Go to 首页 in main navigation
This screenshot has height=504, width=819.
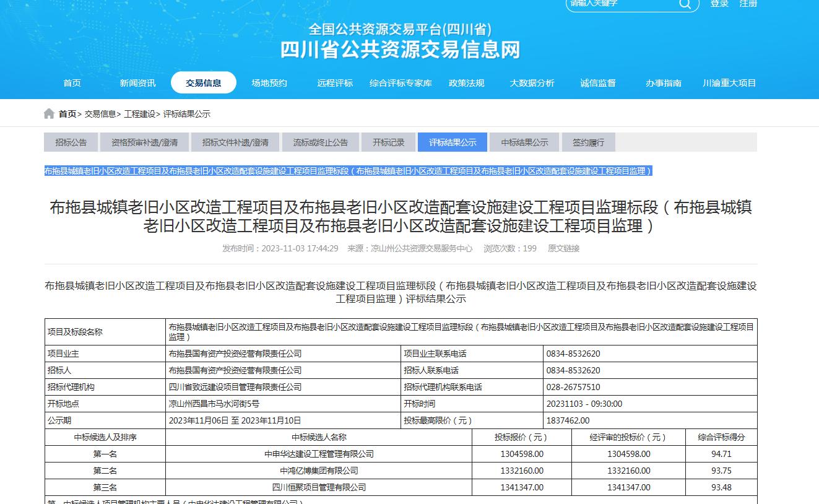72,83
